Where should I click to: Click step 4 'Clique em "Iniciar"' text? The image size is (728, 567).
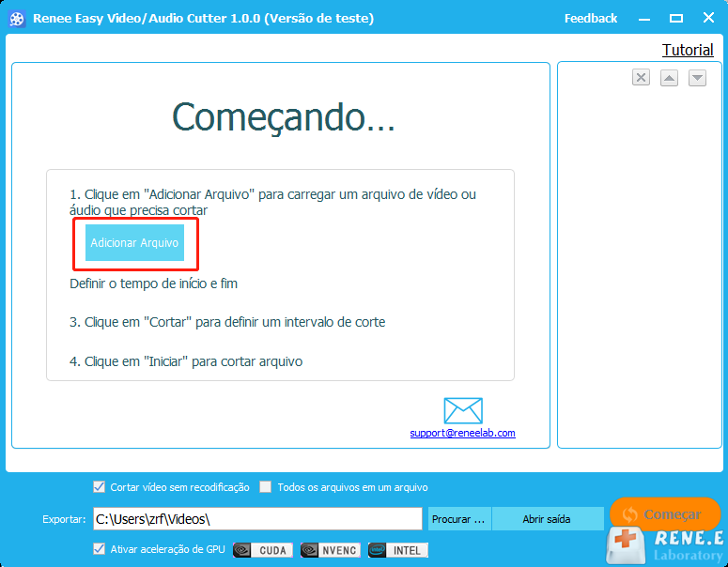click(x=186, y=361)
